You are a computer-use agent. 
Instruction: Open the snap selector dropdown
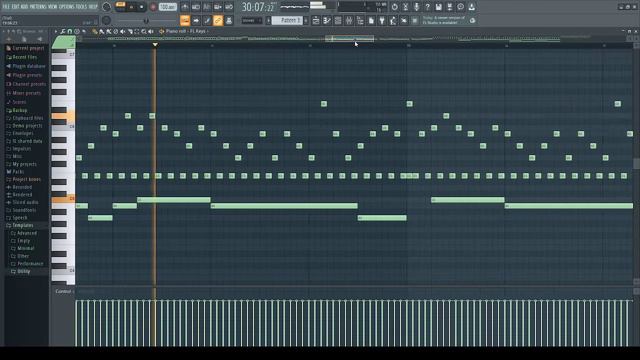252,20
